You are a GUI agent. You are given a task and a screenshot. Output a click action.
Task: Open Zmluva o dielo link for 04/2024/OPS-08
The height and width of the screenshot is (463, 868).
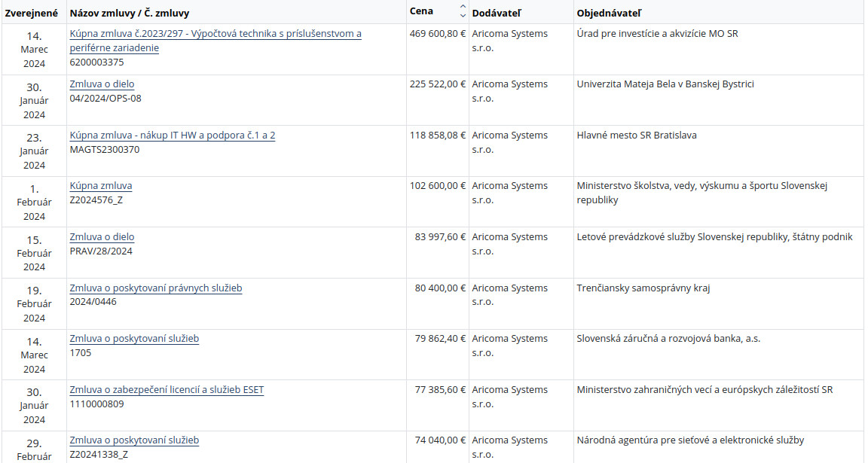(102, 84)
